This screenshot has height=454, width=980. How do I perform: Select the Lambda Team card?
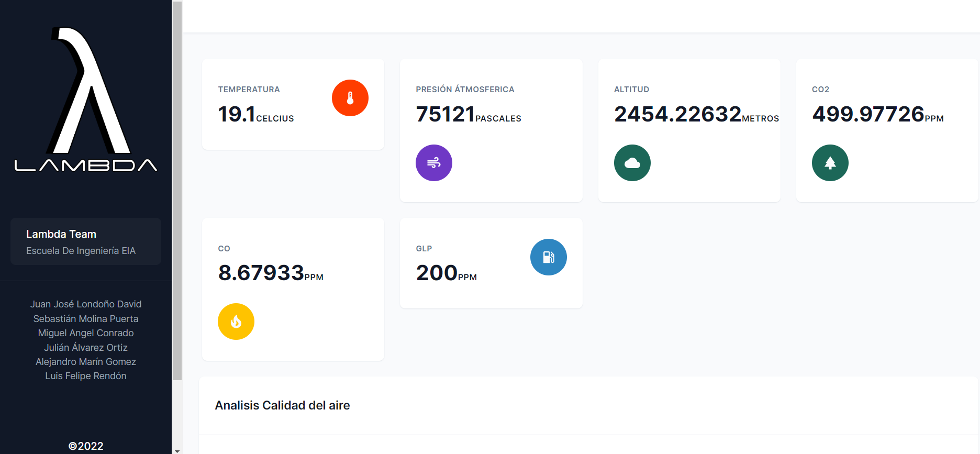[x=86, y=241]
